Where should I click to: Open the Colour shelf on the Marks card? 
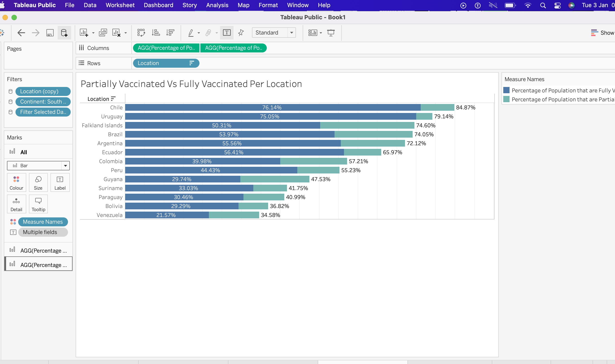[16, 182]
